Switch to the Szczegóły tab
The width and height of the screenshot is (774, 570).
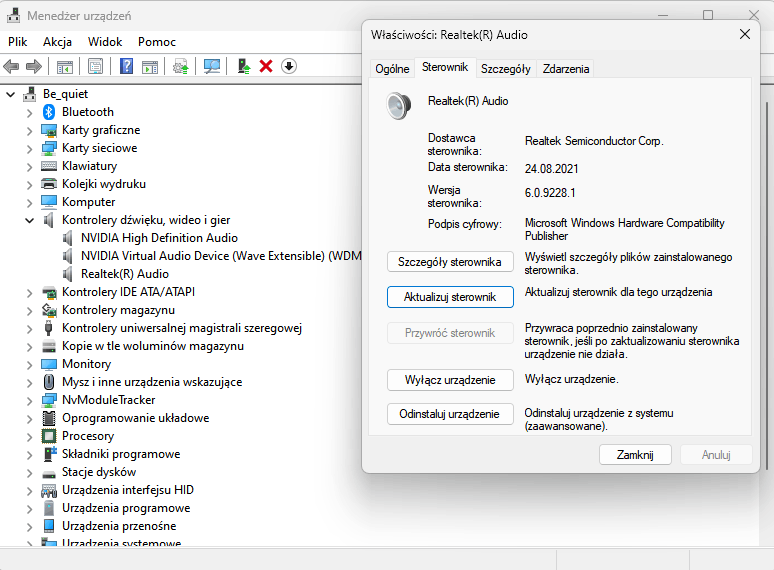pyautogui.click(x=505, y=69)
